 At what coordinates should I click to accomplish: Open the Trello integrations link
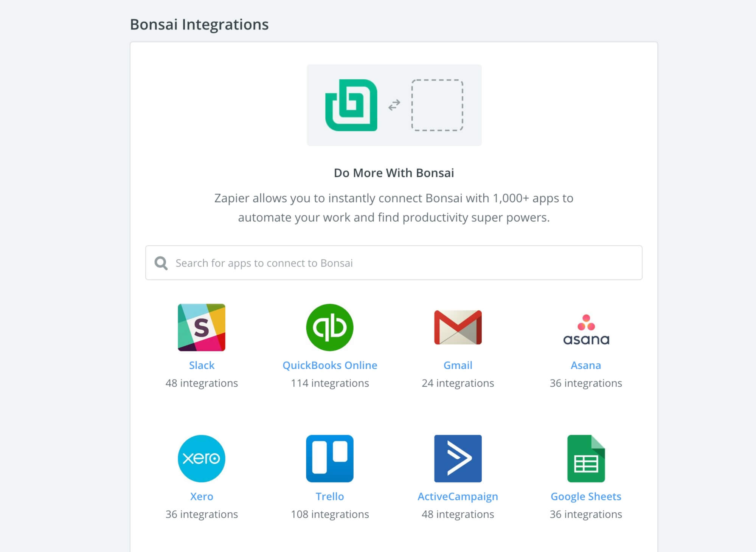(x=330, y=496)
